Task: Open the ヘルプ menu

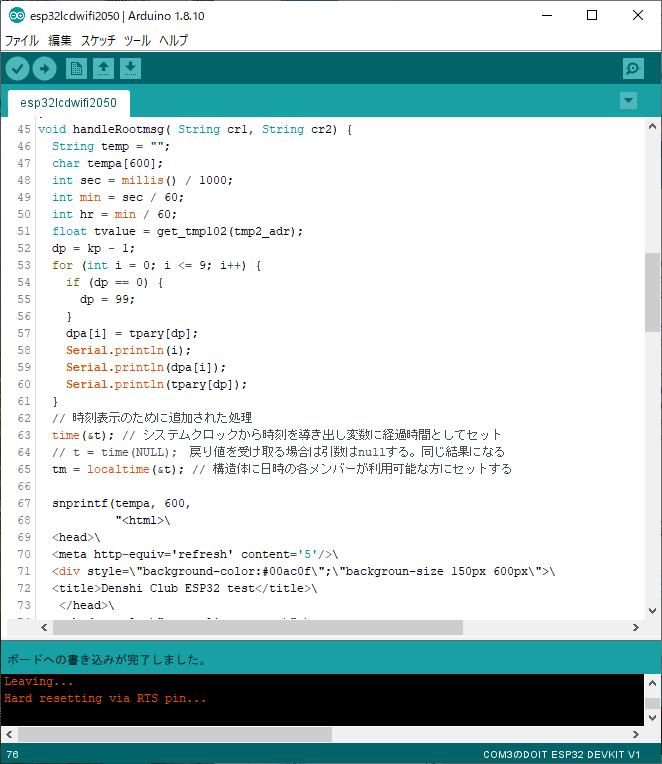Action: click(174, 41)
